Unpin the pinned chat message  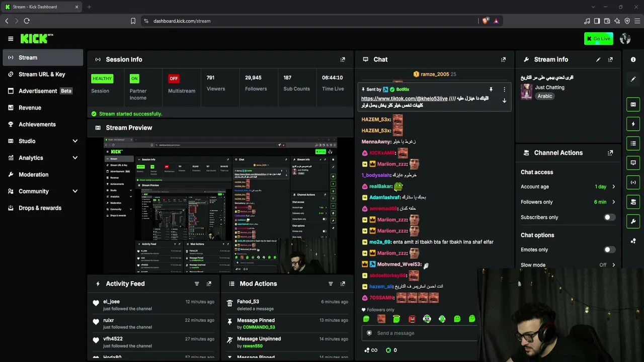click(x=491, y=89)
